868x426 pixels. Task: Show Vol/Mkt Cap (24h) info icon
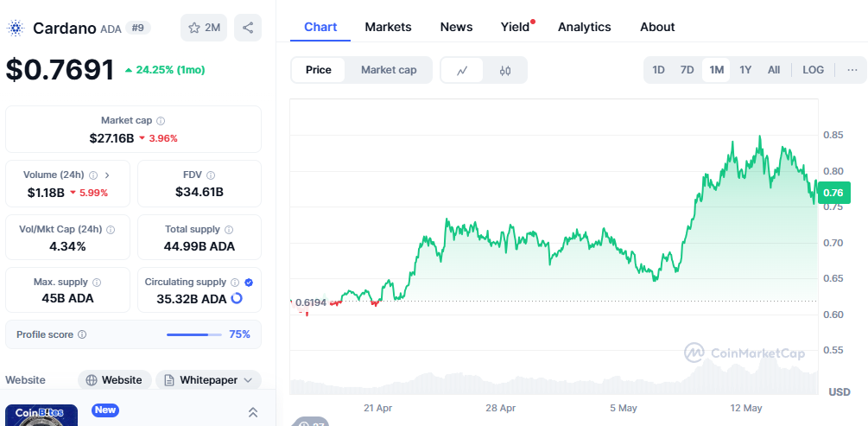pos(111,229)
